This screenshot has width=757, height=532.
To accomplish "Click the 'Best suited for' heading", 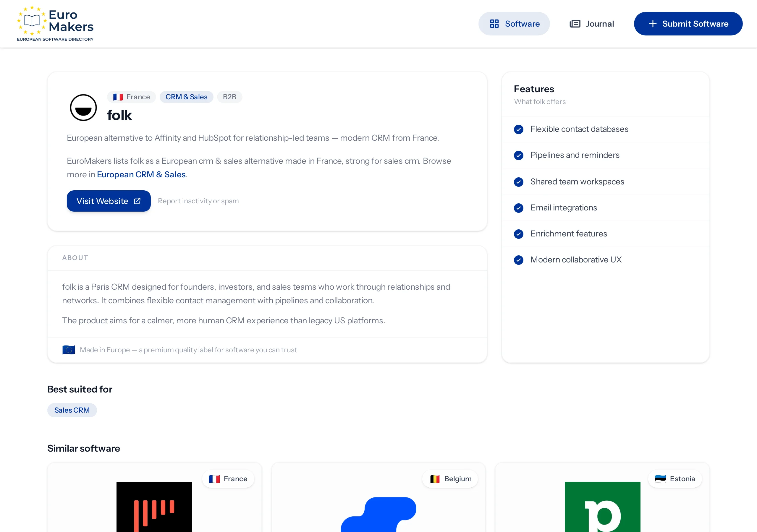I will pyautogui.click(x=80, y=389).
